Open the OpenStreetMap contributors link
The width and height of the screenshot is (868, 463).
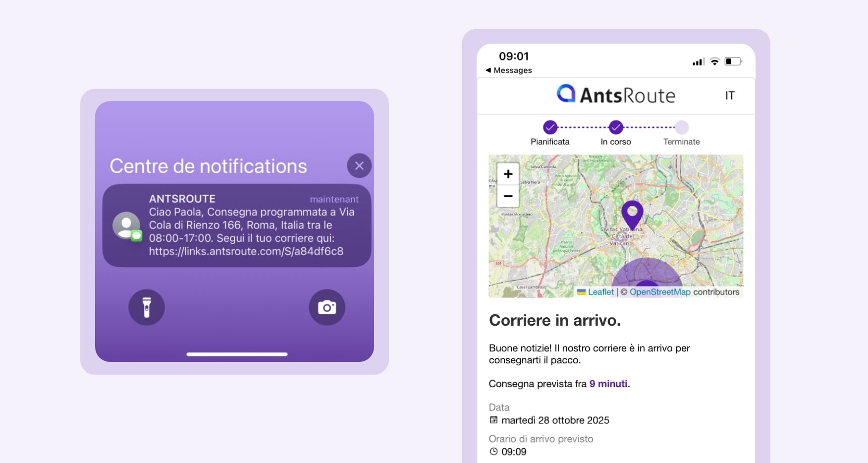click(x=660, y=292)
